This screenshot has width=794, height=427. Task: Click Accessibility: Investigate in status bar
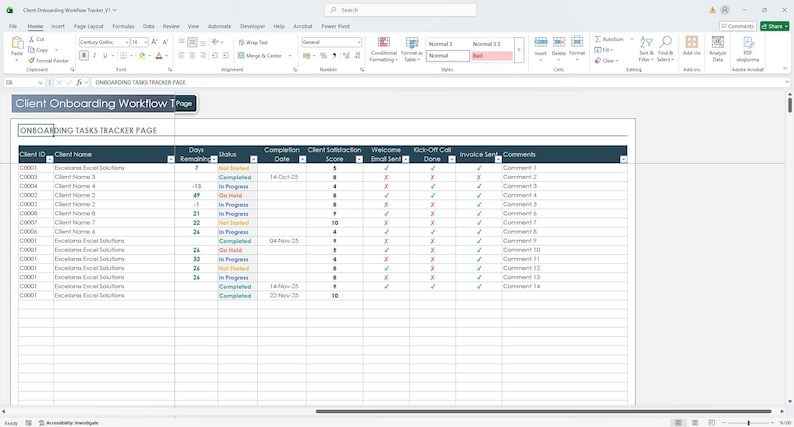click(x=69, y=422)
